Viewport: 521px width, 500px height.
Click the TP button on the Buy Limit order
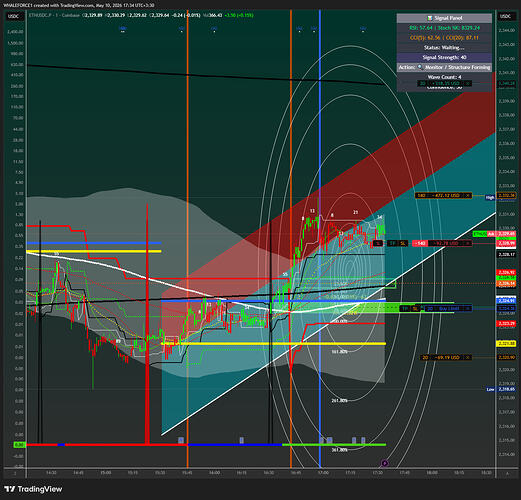405,309
